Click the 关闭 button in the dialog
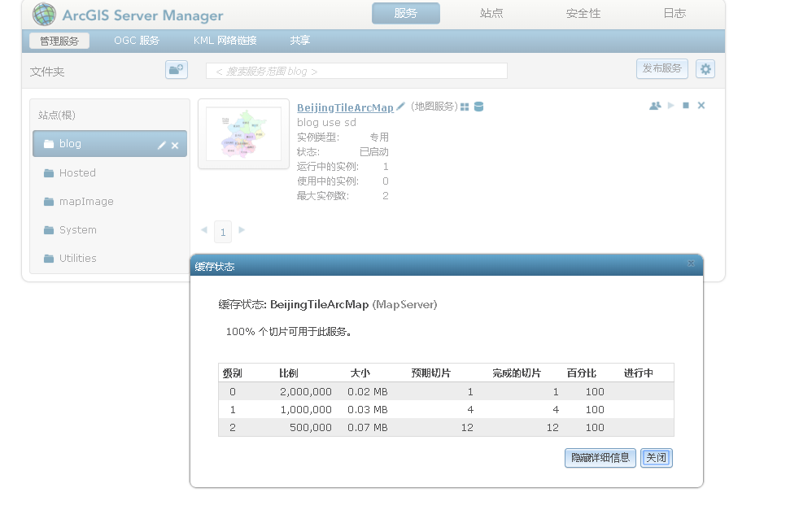Screen dimensions: 812x510 point(657,458)
